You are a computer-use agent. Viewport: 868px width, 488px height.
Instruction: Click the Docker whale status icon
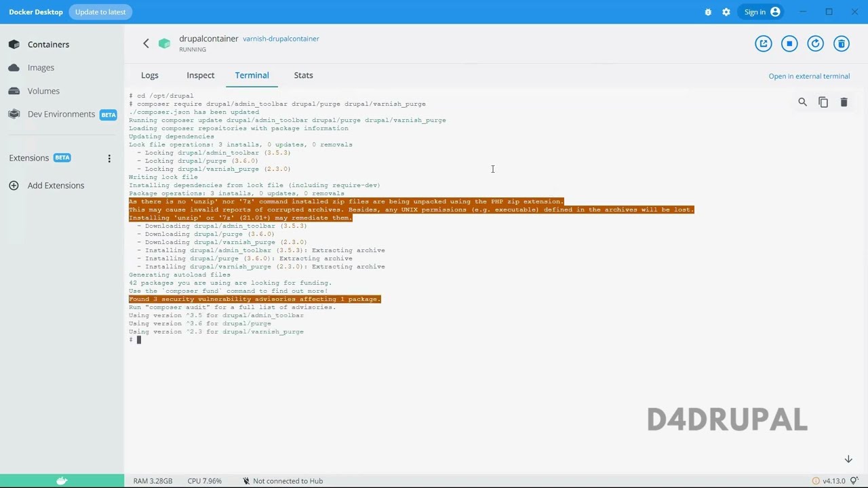point(62,481)
